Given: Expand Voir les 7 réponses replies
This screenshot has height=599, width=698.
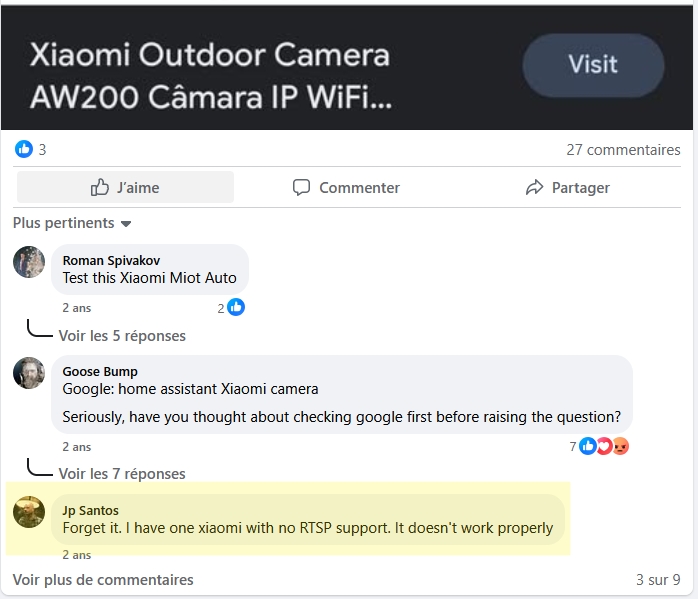Looking at the screenshot, I should 122,474.
